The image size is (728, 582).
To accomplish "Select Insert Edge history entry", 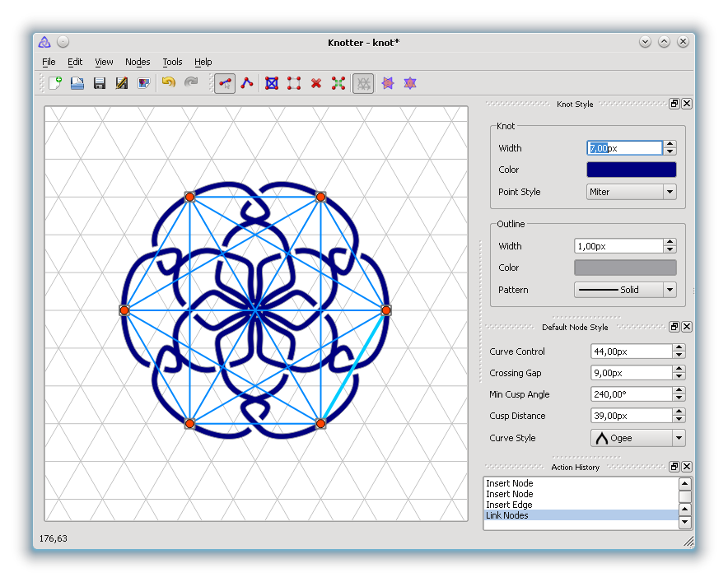I will click(581, 505).
